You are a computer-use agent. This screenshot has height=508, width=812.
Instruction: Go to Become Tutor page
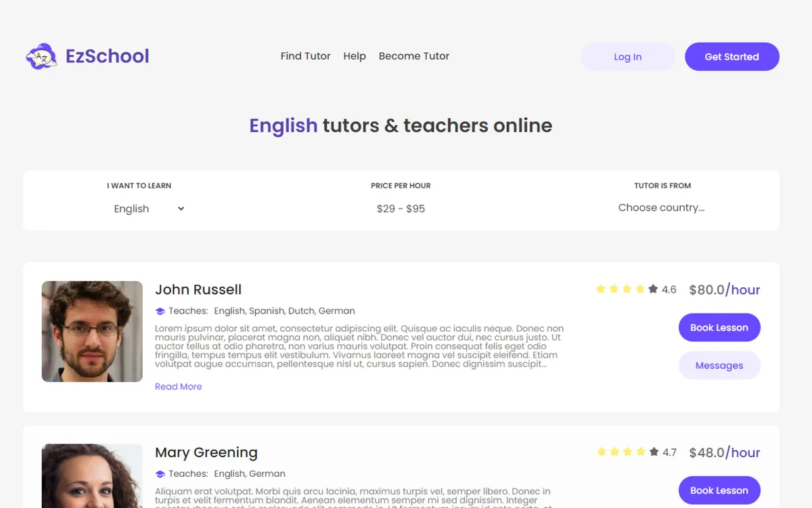[414, 56]
